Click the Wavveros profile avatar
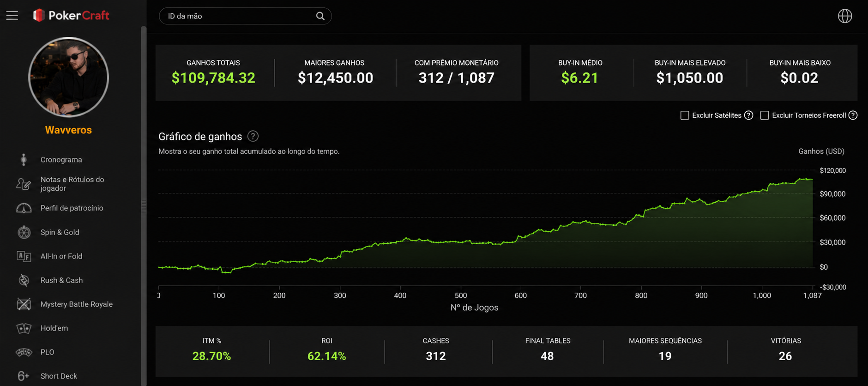 (x=68, y=77)
